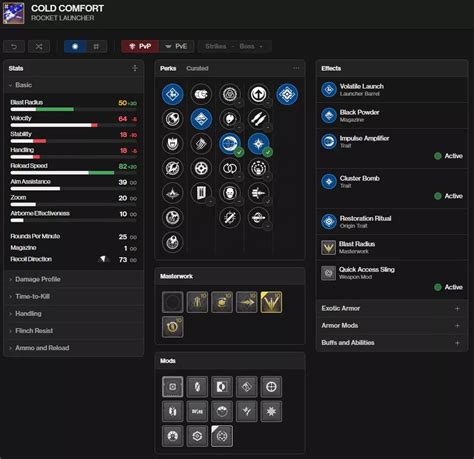Select the upward arrow perk in top row
This screenshot has height=459, width=474.
tap(259, 95)
